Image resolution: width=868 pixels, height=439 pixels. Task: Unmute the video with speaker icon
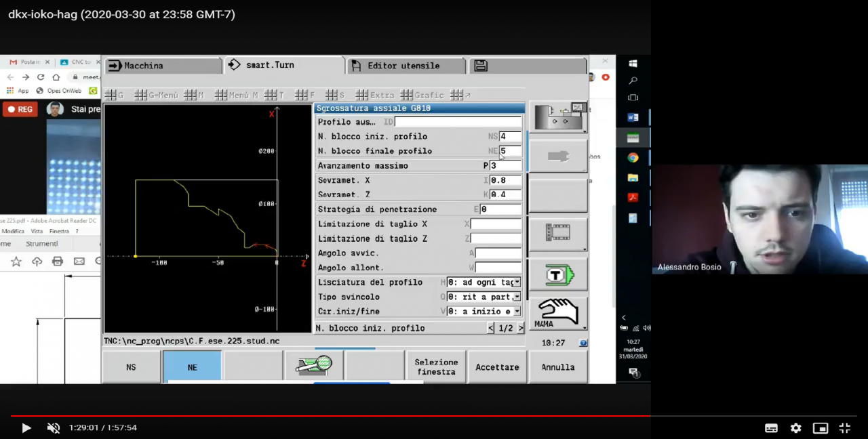point(53,428)
